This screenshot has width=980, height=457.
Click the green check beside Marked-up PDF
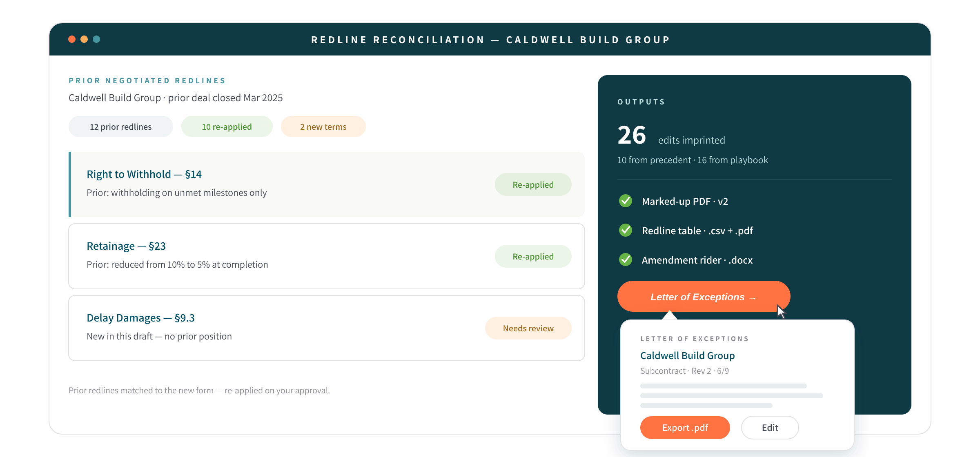pyautogui.click(x=625, y=201)
